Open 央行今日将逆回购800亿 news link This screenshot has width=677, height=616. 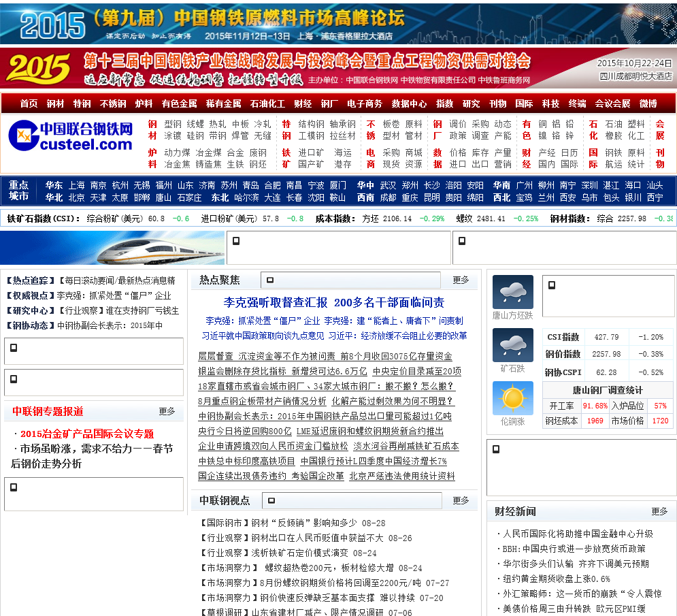coord(245,431)
